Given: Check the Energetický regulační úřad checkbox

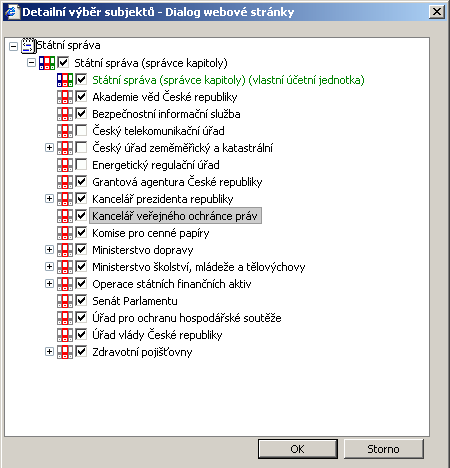Looking at the screenshot, I should coord(81,164).
